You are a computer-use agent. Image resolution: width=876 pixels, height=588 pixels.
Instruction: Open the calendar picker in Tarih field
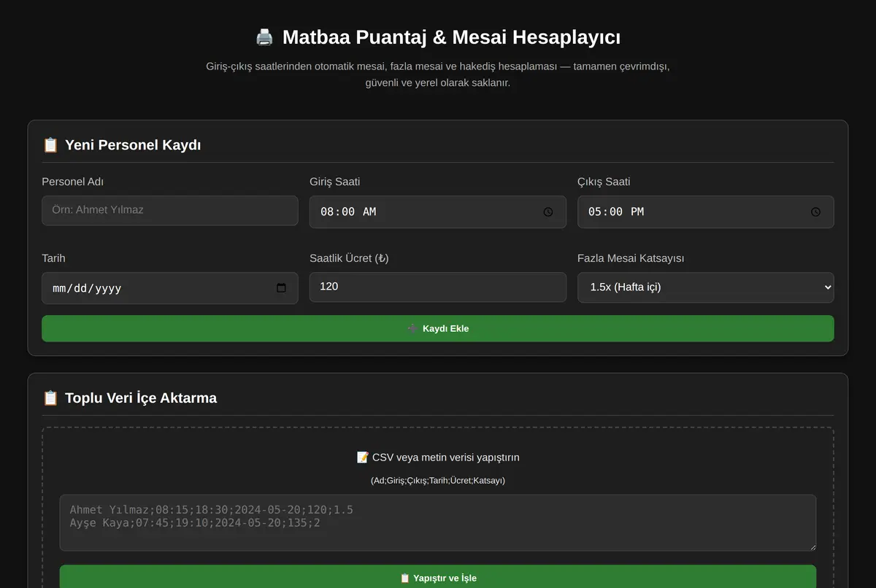pyautogui.click(x=281, y=288)
